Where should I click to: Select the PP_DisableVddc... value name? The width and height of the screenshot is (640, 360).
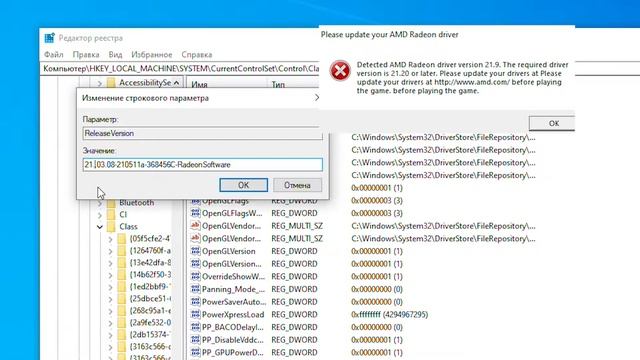[x=233, y=340]
